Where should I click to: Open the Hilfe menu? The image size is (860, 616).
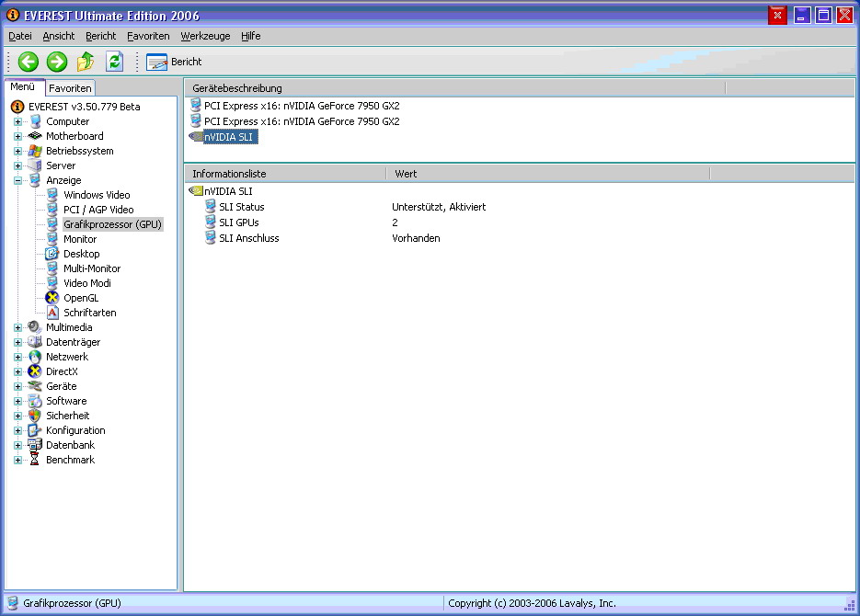coord(251,36)
